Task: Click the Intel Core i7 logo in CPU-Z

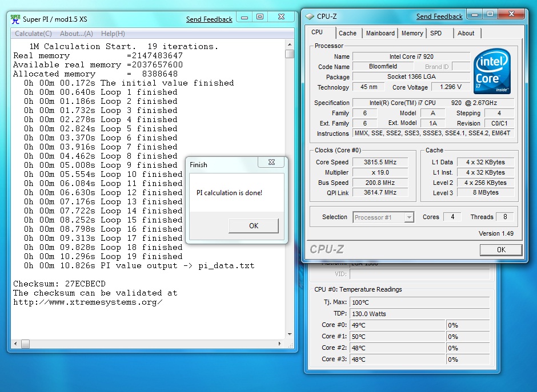Action: [x=492, y=71]
